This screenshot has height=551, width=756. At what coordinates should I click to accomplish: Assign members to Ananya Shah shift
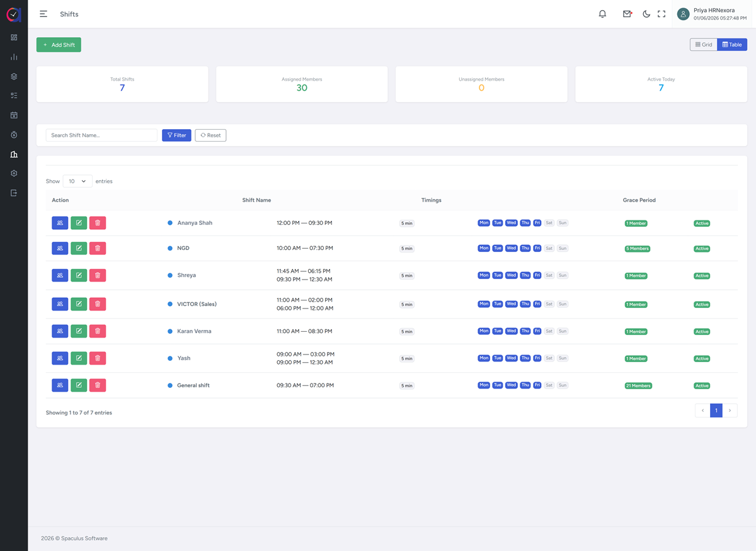coord(60,223)
